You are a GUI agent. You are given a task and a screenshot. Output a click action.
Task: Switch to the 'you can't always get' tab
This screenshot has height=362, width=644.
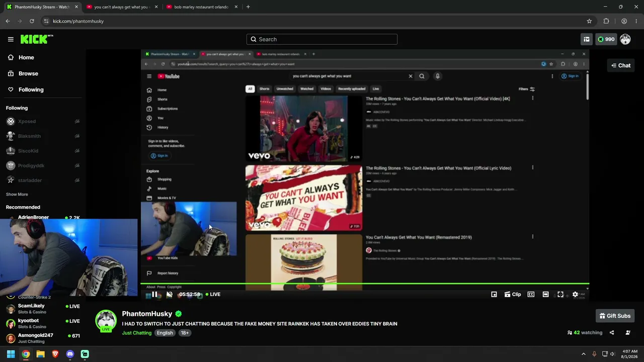coord(122,7)
